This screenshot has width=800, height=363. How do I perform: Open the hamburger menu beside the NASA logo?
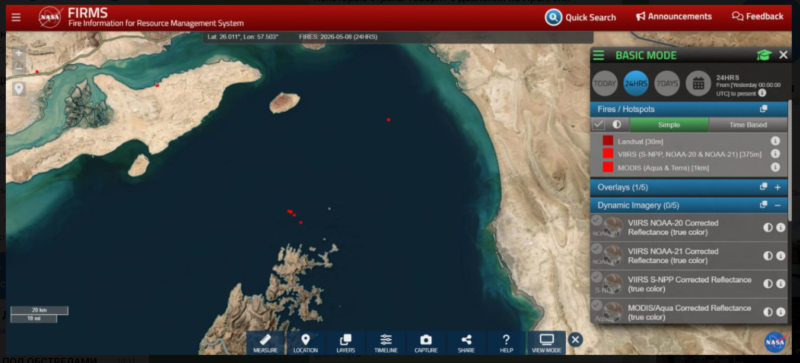[x=16, y=17]
